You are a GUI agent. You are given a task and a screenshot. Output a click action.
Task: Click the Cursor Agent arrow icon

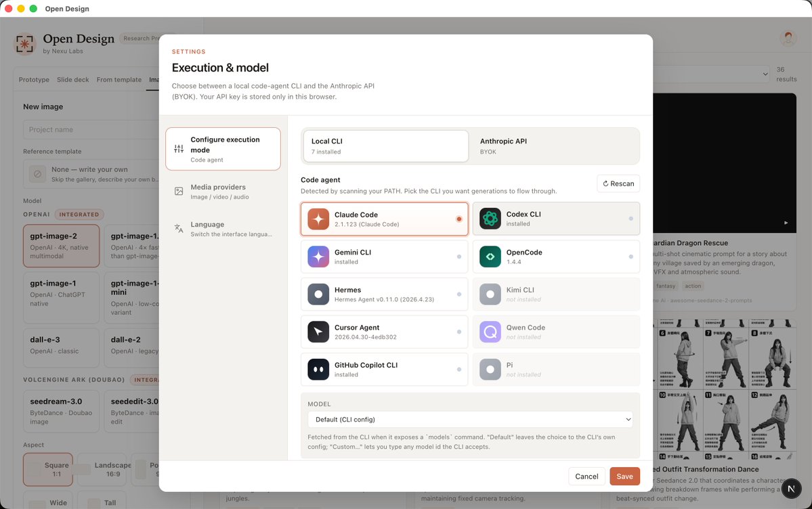point(318,332)
